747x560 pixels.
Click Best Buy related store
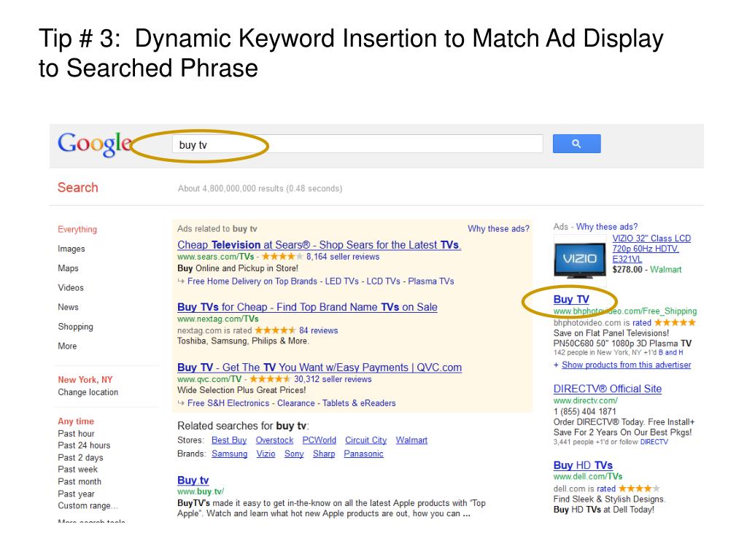point(229,440)
